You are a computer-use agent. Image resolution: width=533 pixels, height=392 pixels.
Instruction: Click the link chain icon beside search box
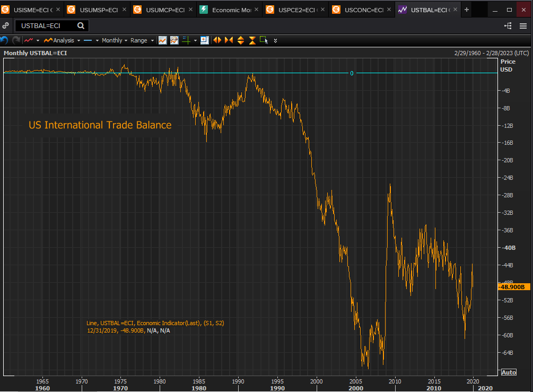tap(5, 25)
